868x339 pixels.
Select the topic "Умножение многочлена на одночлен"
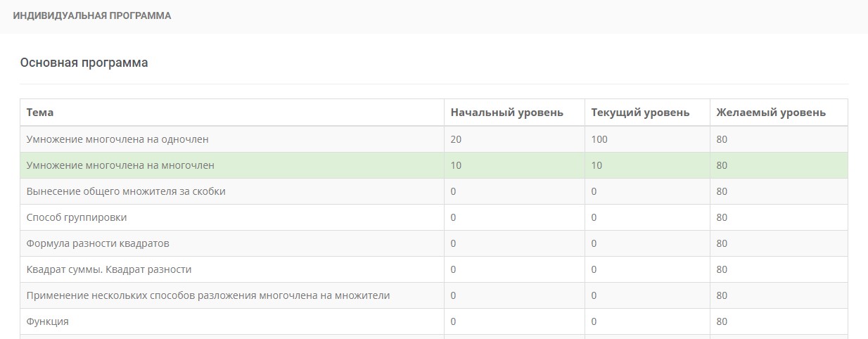point(117,139)
